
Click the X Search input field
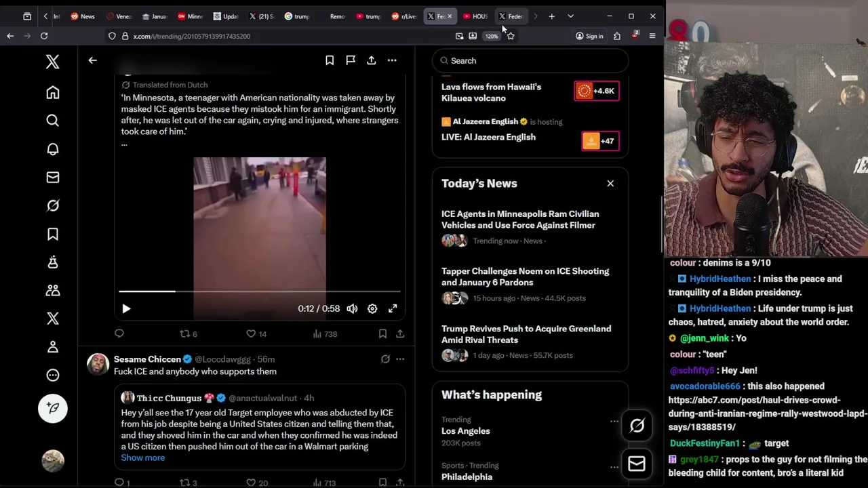tap(530, 60)
